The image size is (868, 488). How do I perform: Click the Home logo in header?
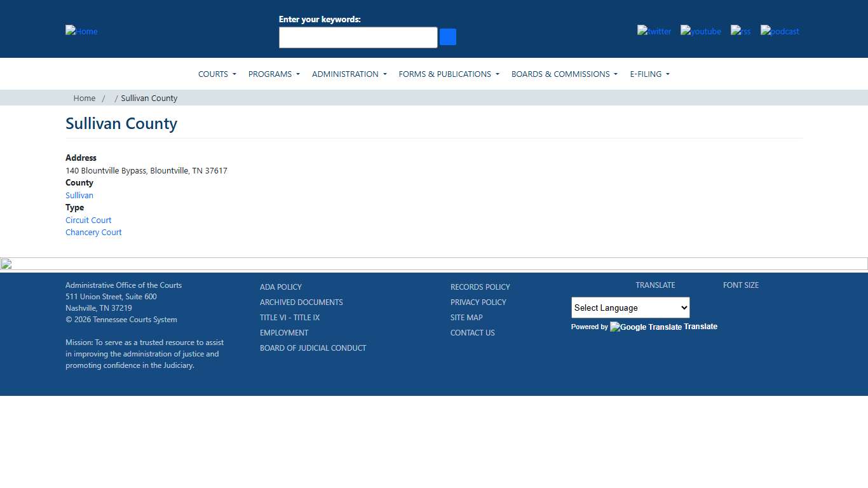[81, 31]
